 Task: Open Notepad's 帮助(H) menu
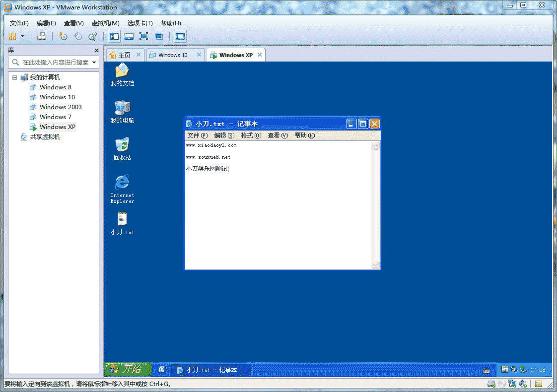coord(304,135)
